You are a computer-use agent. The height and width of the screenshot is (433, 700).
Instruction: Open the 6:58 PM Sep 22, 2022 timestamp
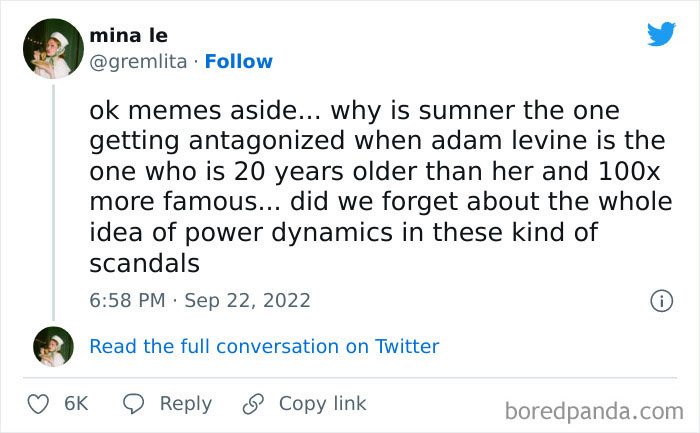[x=200, y=300]
